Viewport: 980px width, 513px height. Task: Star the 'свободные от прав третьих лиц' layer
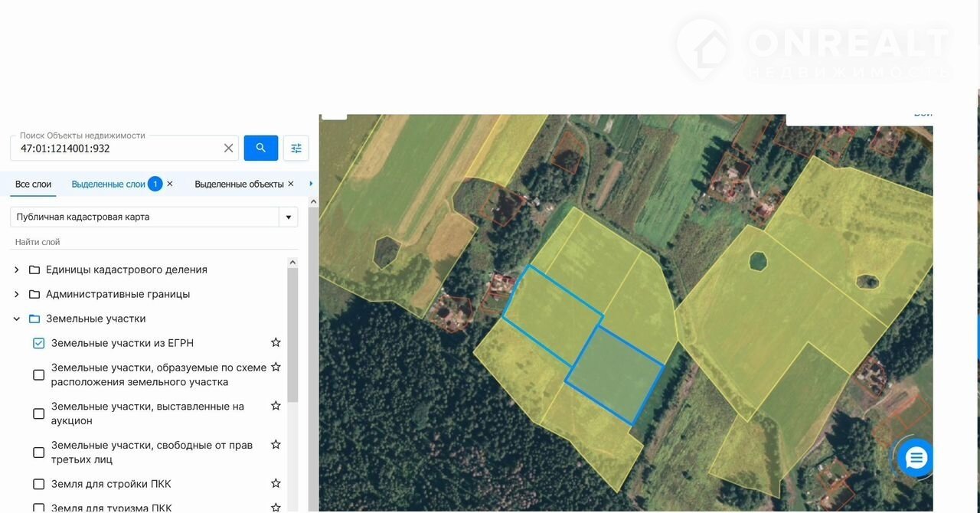tap(276, 444)
